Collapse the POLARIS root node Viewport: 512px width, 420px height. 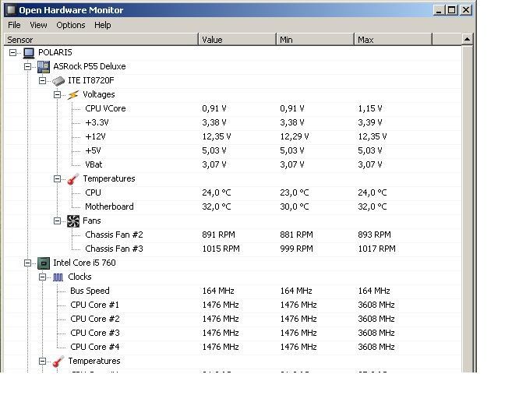[12, 52]
